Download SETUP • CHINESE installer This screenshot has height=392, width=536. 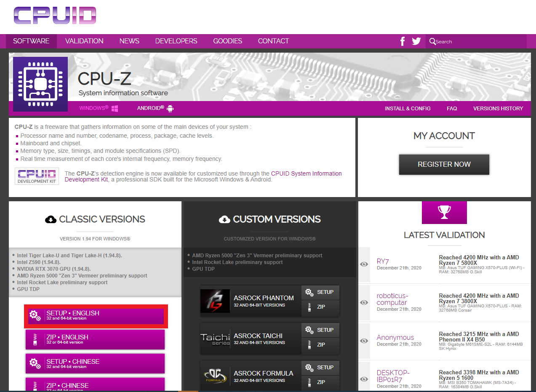coord(95,363)
